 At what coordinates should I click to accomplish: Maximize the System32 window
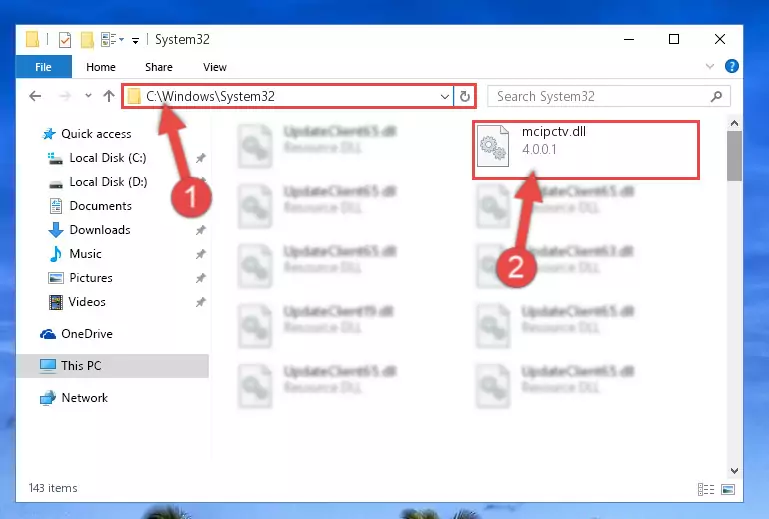click(x=674, y=39)
